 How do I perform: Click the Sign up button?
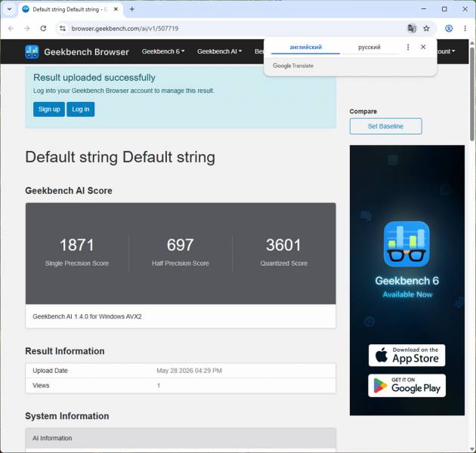(x=49, y=109)
